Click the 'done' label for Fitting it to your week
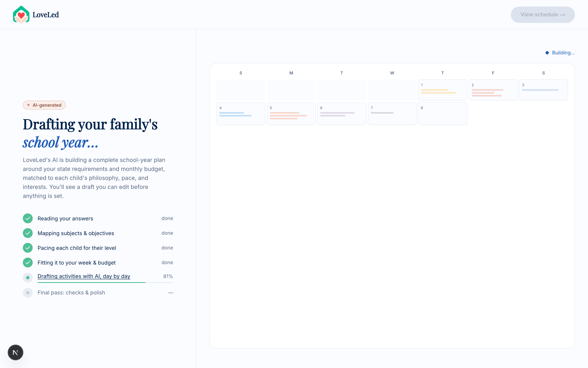Image resolution: width=588 pixels, height=368 pixels. tap(167, 262)
